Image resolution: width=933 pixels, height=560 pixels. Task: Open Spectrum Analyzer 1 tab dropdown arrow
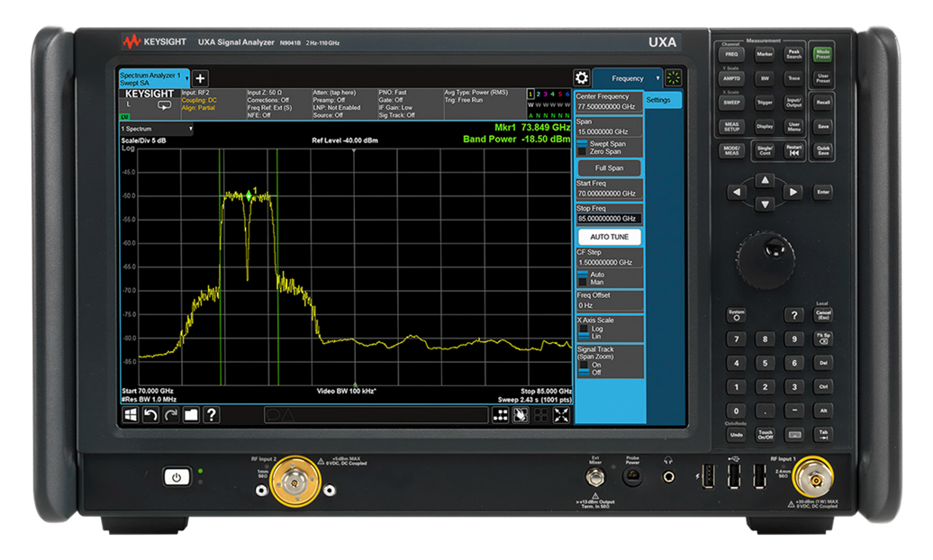[186, 78]
